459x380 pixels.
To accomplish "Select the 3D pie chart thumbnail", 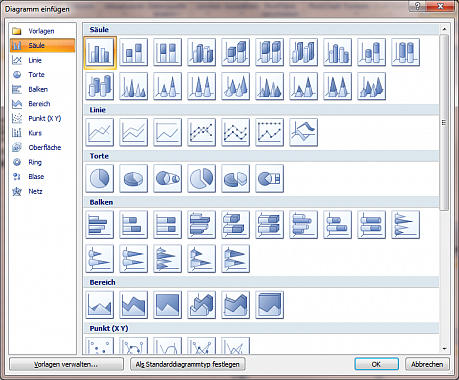I will (x=134, y=178).
